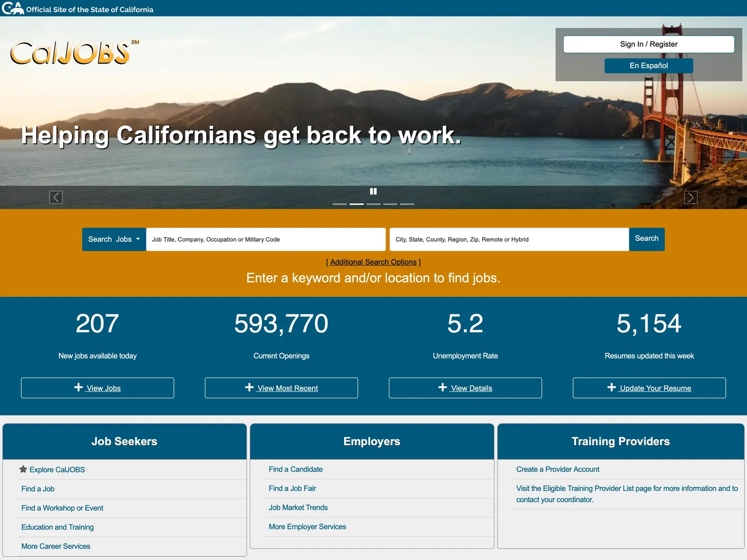
Task: Open Explore CalJOBS link
Action: coord(57,469)
